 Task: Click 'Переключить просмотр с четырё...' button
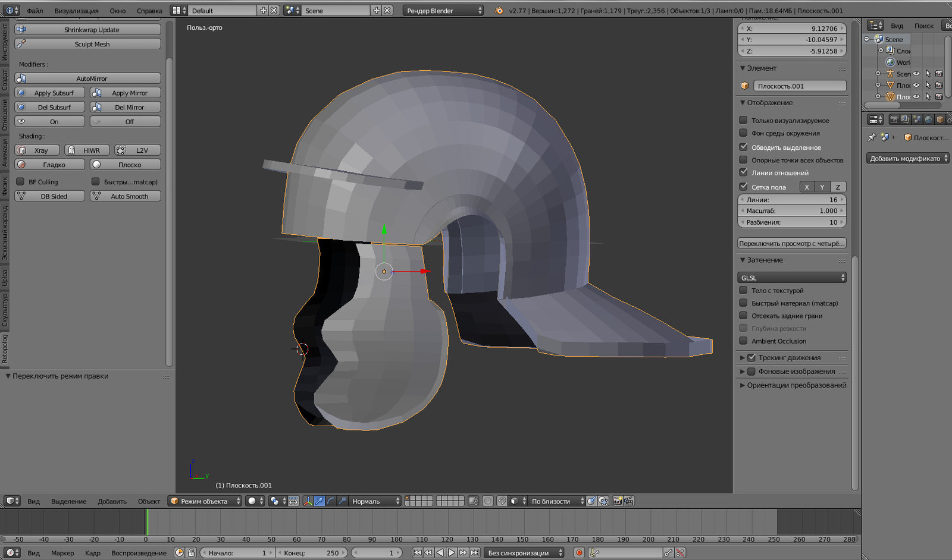(791, 243)
